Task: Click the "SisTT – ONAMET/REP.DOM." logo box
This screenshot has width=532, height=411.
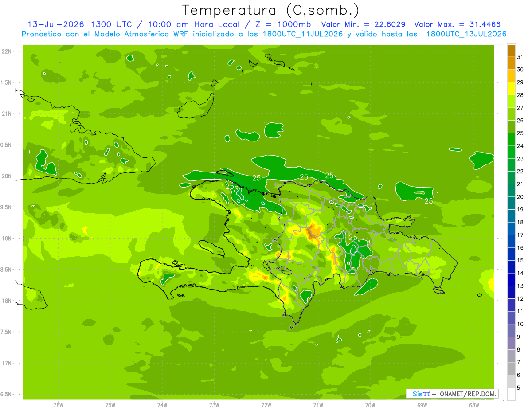Action: 452,394
